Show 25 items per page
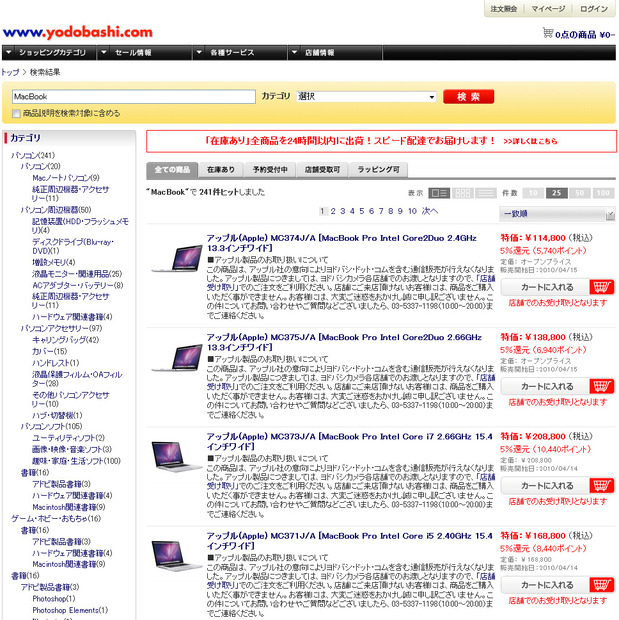The image size is (619, 620). tap(557, 193)
